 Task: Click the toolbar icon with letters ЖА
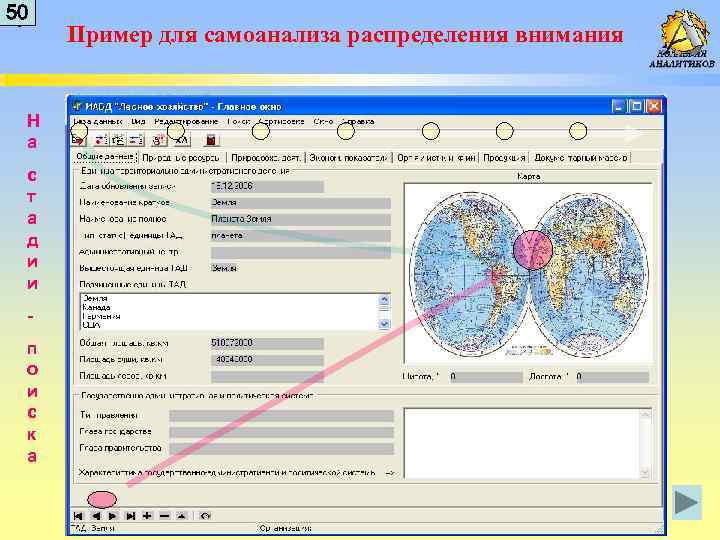pos(182,140)
